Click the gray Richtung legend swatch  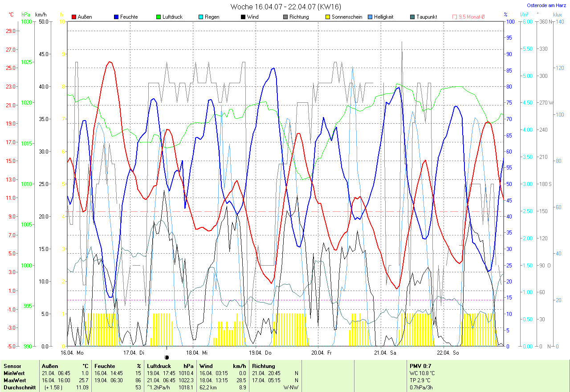tap(285, 17)
